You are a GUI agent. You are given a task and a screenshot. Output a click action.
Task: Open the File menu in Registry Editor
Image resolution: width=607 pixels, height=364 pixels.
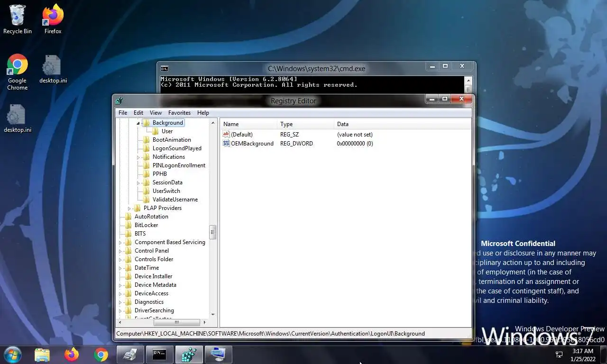point(123,113)
